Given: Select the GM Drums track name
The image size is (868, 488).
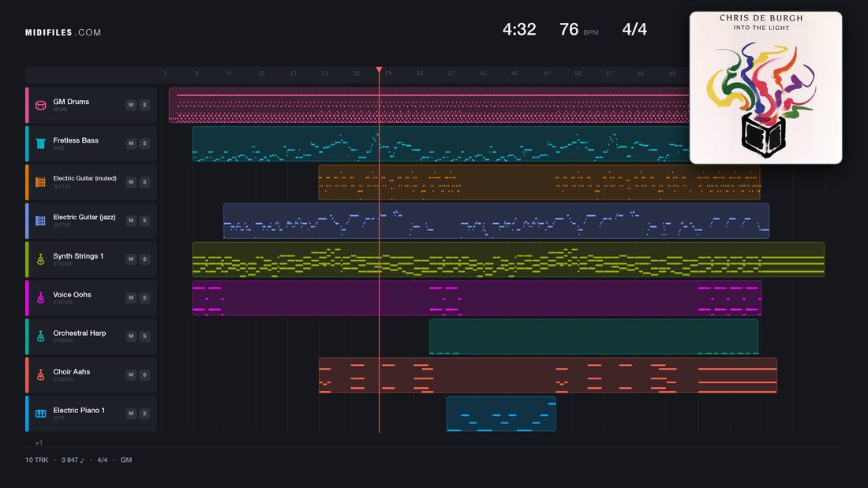Looking at the screenshot, I should click(x=71, y=102).
